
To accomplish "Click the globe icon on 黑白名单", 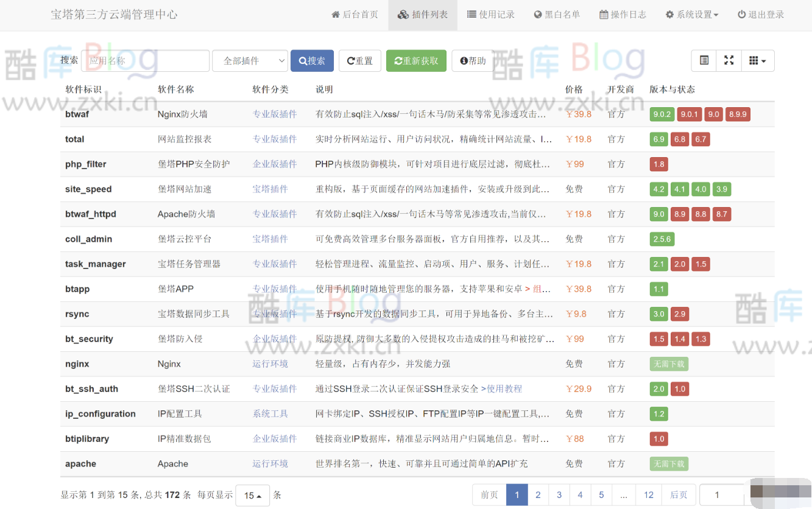I will click(x=537, y=14).
